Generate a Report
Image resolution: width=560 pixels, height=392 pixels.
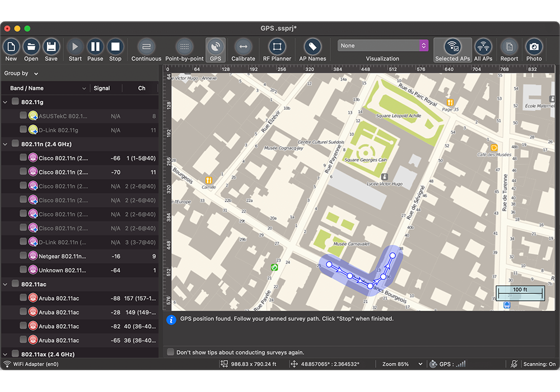click(509, 50)
